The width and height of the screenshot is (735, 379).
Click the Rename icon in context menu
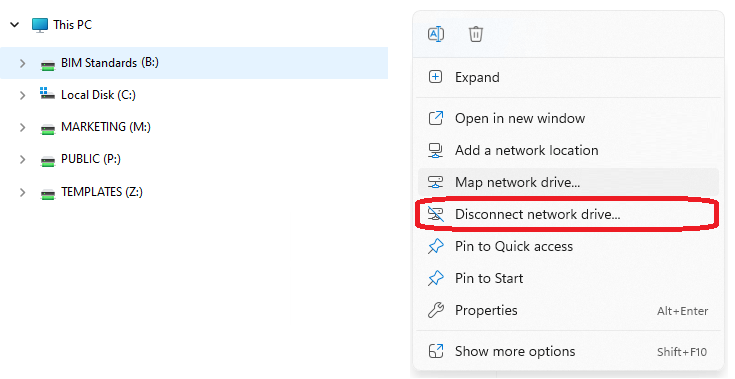click(436, 34)
